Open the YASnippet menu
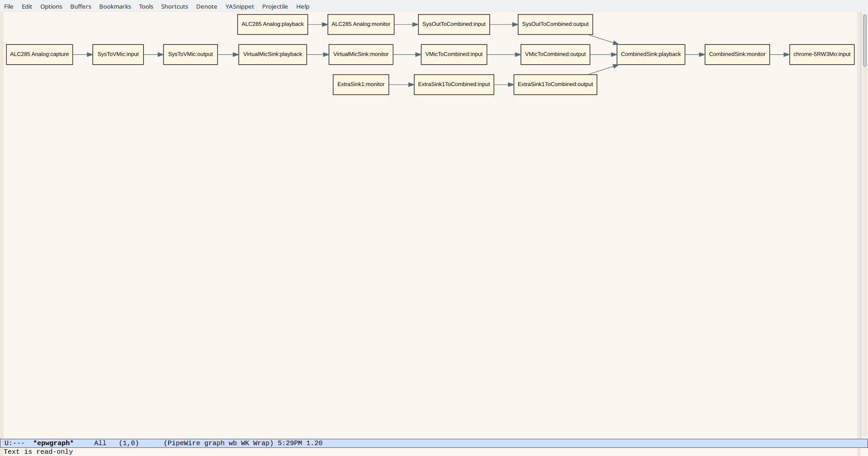868x456 pixels. (x=239, y=6)
